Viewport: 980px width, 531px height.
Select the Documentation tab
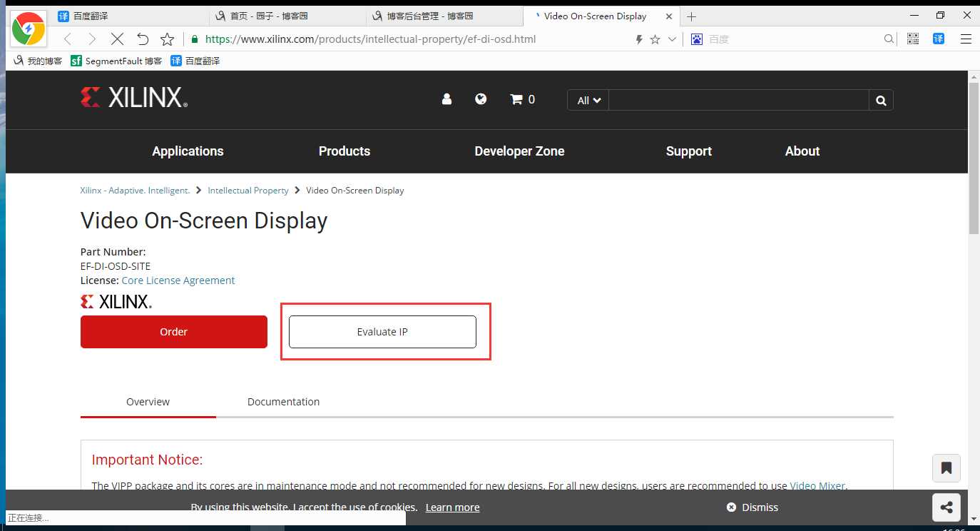283,402
